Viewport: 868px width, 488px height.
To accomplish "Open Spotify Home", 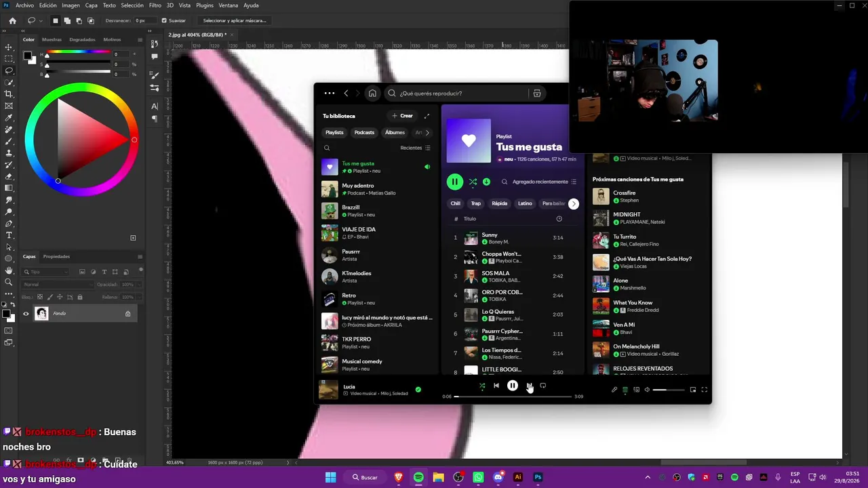I will pyautogui.click(x=372, y=94).
